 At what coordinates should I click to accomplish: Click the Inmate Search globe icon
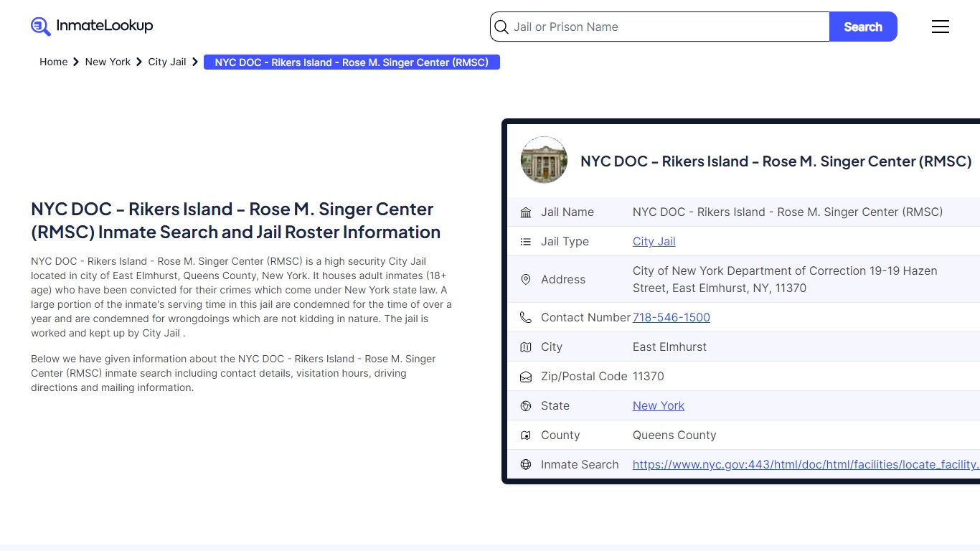526,465
